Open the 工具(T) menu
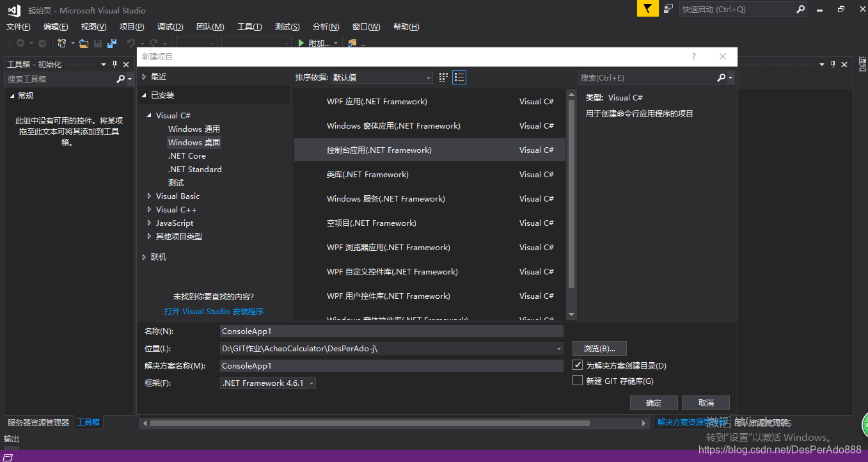The image size is (868, 462). tap(249, 27)
